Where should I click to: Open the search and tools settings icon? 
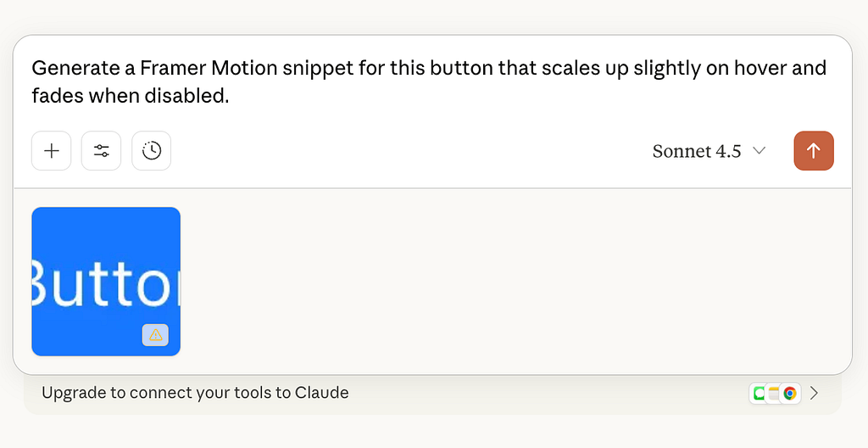pos(101,151)
